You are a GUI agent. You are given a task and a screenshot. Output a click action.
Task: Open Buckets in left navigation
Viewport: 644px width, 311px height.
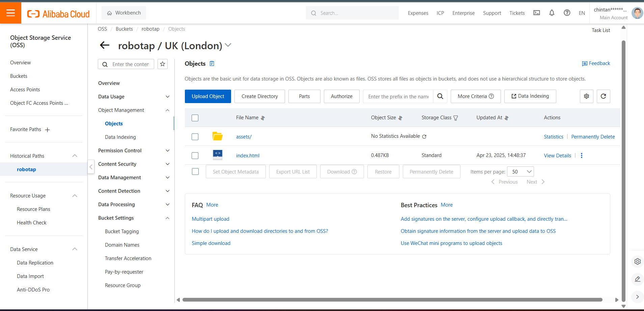19,76
